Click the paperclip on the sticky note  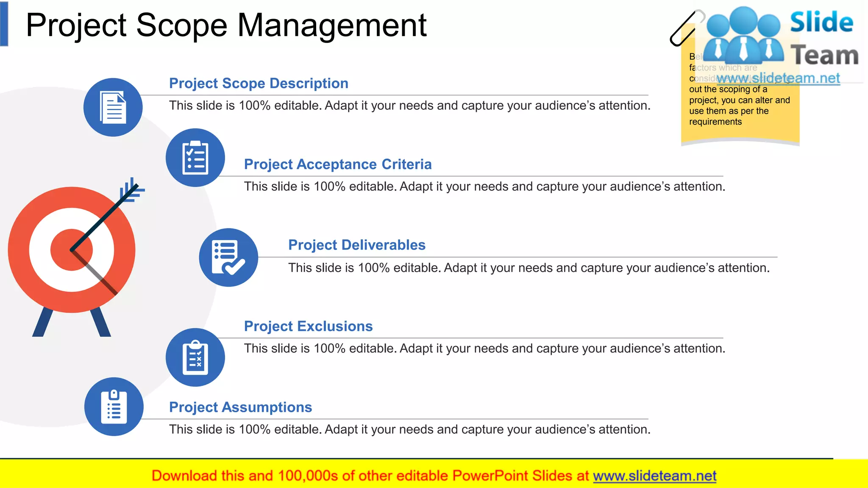[x=687, y=28]
